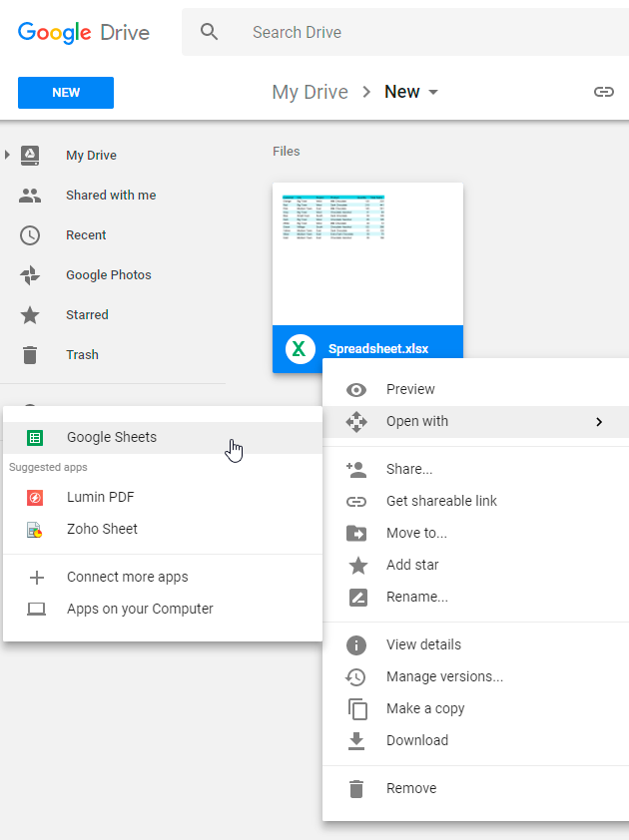Click the Google Sheets icon in submenu
The image size is (629, 840).
[35, 437]
